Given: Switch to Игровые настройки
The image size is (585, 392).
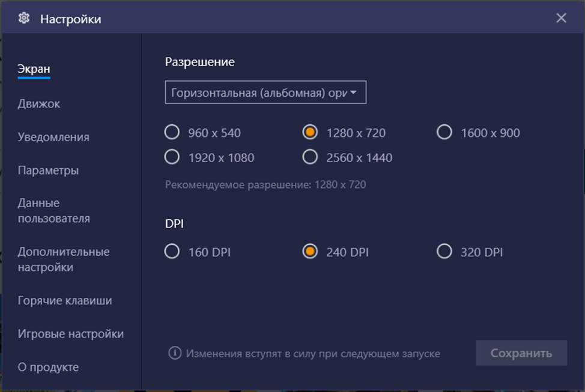Looking at the screenshot, I should (x=71, y=334).
